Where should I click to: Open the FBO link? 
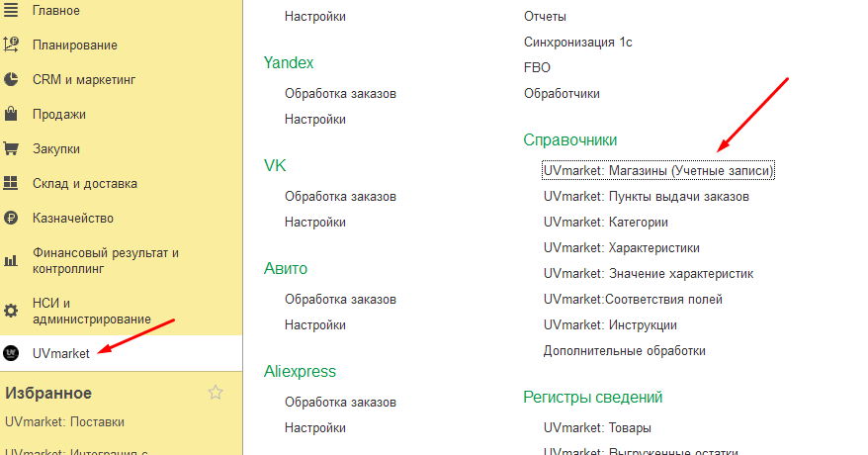[x=537, y=67]
